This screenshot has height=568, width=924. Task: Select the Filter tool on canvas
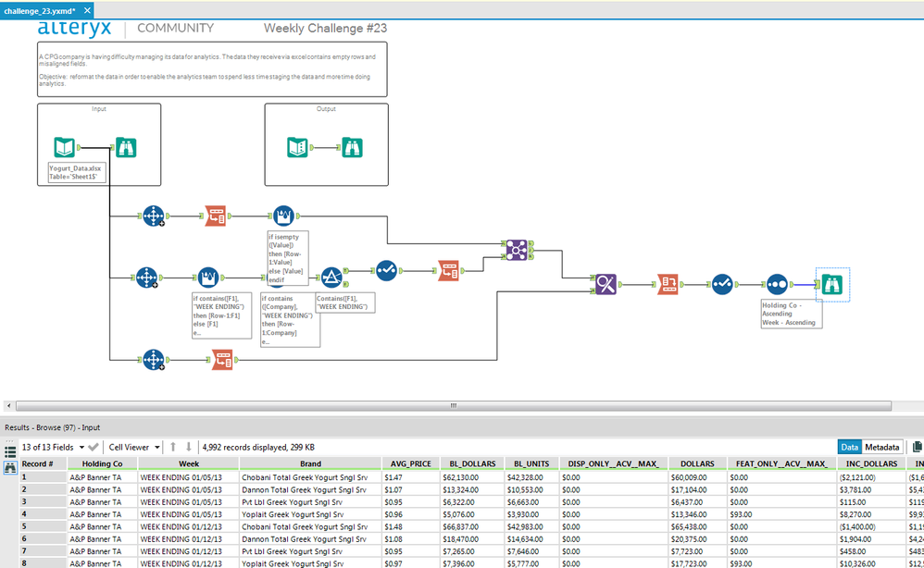(331, 276)
